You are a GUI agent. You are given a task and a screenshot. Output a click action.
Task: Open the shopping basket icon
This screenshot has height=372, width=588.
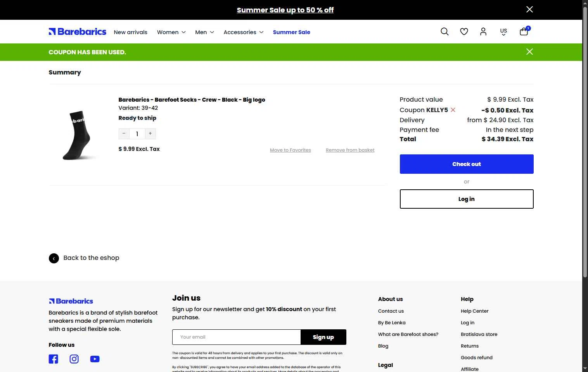point(524,31)
